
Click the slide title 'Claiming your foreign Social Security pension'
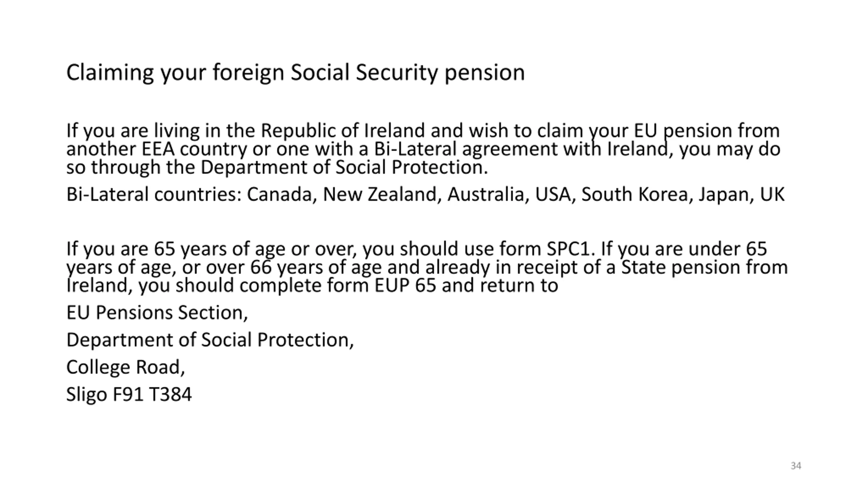point(295,73)
